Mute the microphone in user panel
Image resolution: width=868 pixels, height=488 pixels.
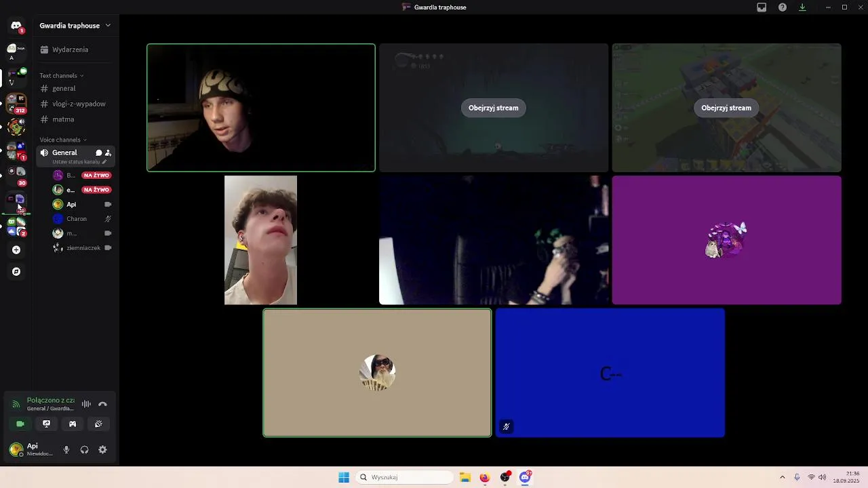[x=66, y=450]
